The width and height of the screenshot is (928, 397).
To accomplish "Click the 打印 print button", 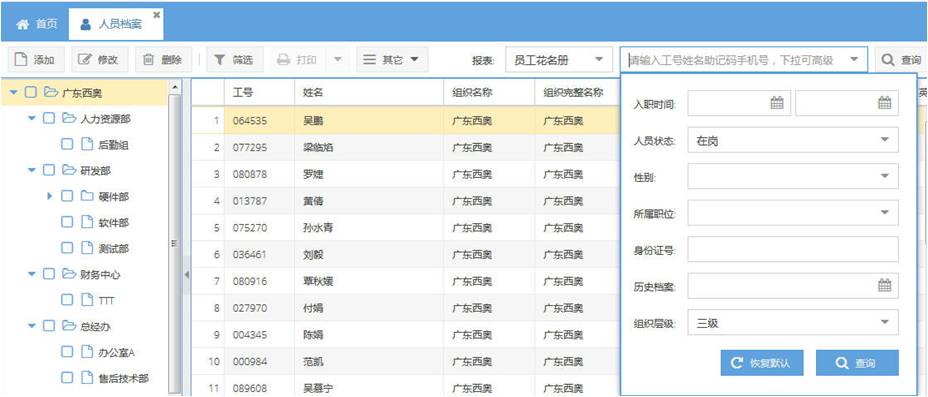I will [298, 60].
